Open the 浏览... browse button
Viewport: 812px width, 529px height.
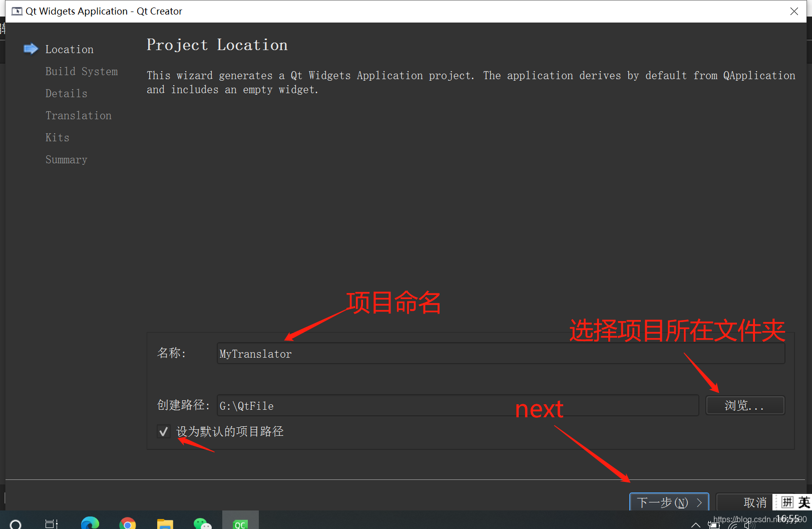pyautogui.click(x=745, y=405)
